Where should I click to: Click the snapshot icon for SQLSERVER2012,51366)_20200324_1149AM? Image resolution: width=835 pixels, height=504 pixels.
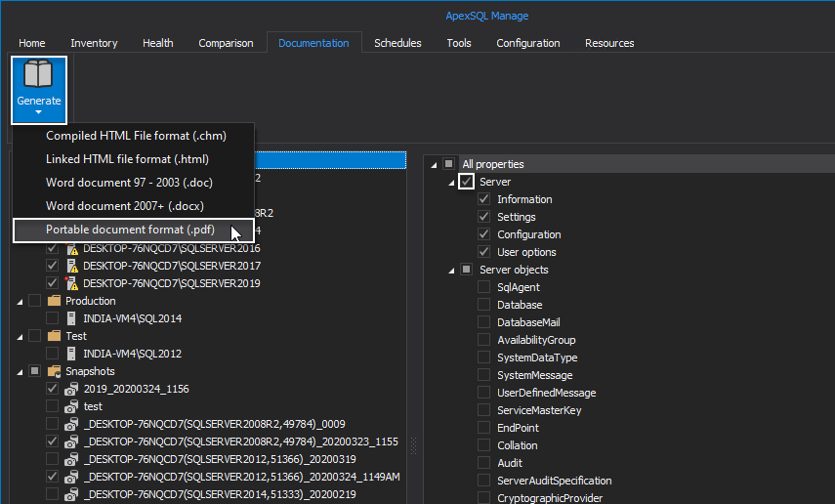coord(71,477)
